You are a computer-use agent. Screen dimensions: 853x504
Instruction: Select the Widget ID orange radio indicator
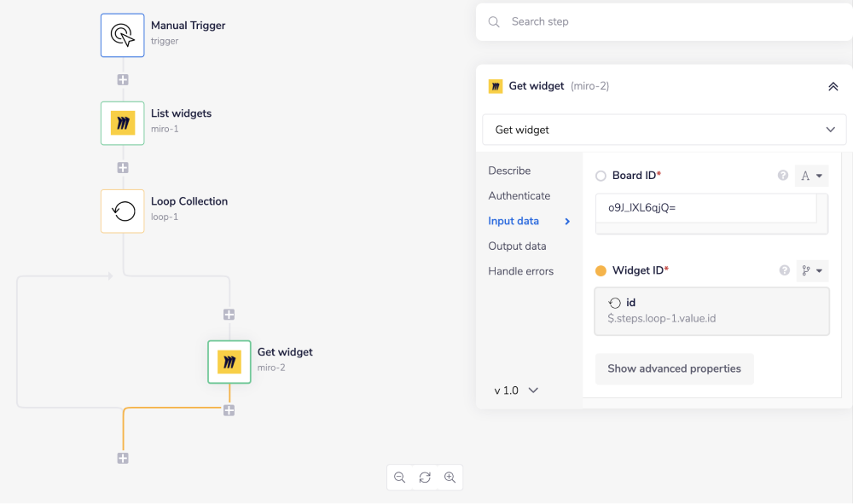pyautogui.click(x=601, y=270)
